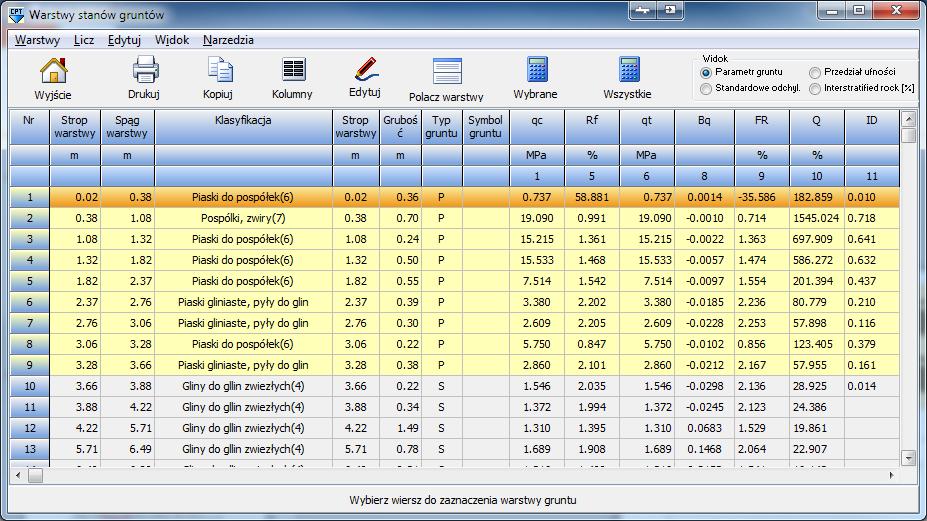Click the arrow-box button next to pin
Viewport: 927px width, 521px height.
(670, 10)
